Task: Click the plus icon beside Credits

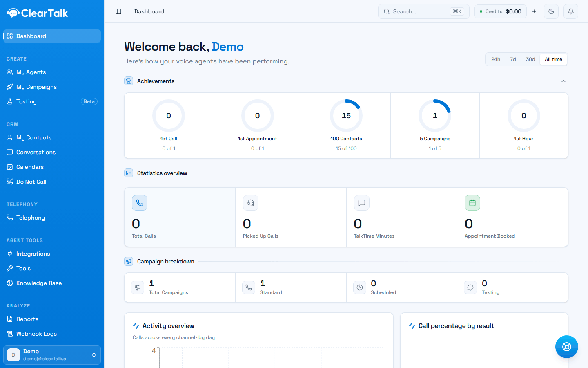Action: [534, 11]
